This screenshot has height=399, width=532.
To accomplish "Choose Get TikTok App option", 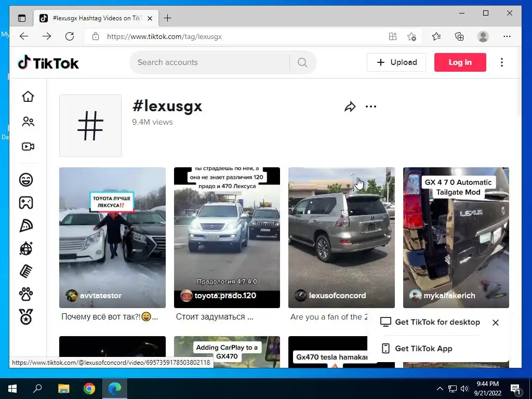I will tap(417, 349).
